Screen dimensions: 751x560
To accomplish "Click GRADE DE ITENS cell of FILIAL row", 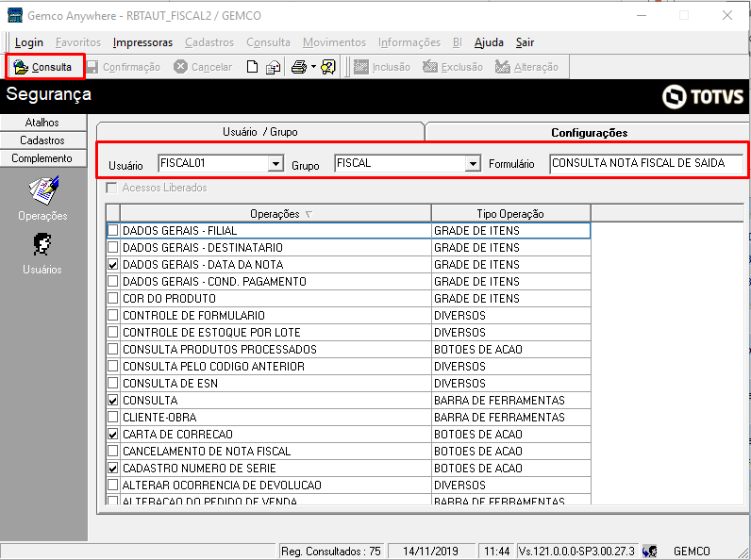I will point(510,231).
